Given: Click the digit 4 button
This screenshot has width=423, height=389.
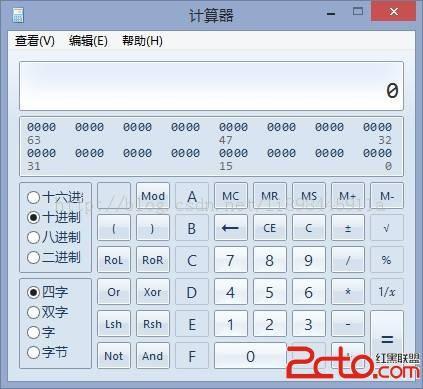Looking at the screenshot, I should [231, 292].
